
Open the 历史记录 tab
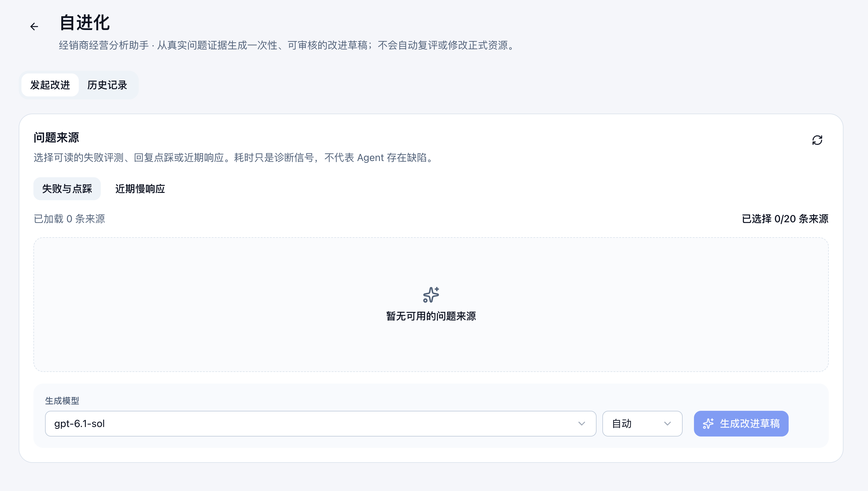107,85
